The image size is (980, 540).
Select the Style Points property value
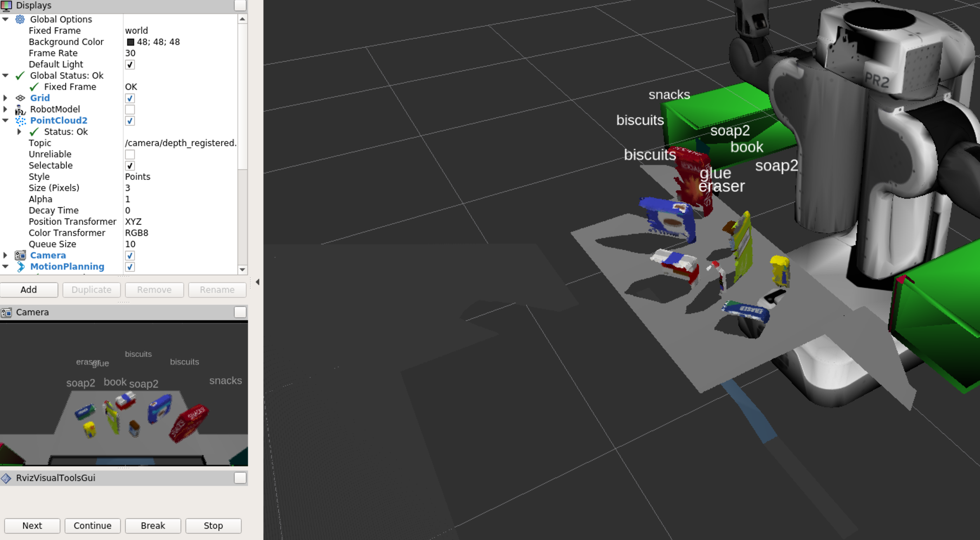click(138, 177)
